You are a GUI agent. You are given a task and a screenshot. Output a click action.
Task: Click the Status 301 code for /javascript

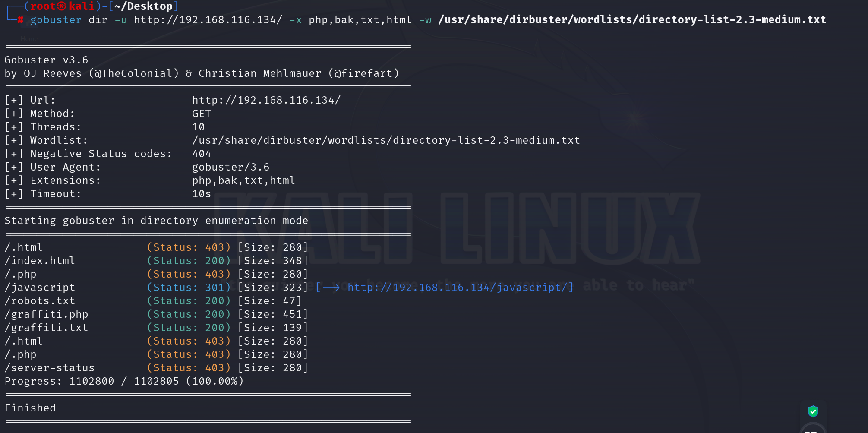[189, 288]
